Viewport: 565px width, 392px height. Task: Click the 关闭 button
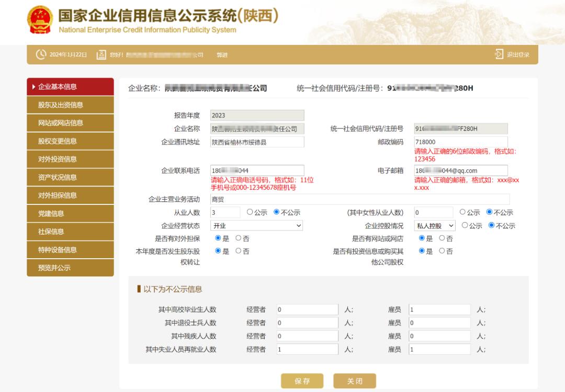(355, 381)
